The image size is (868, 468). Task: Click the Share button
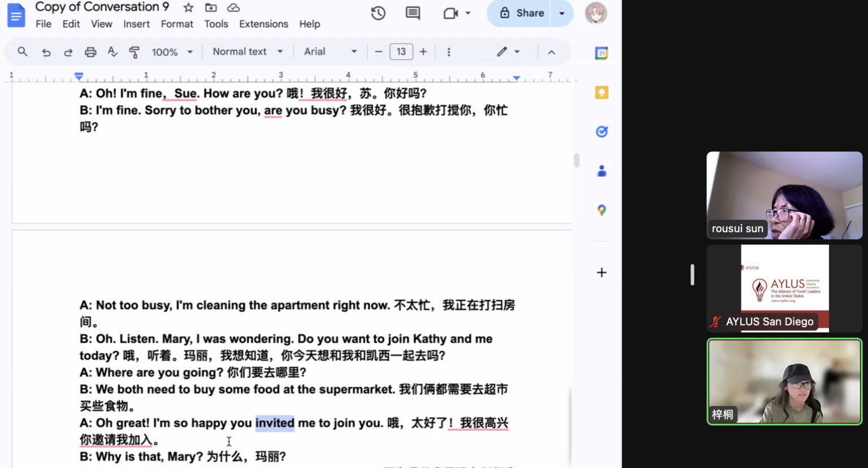point(521,13)
